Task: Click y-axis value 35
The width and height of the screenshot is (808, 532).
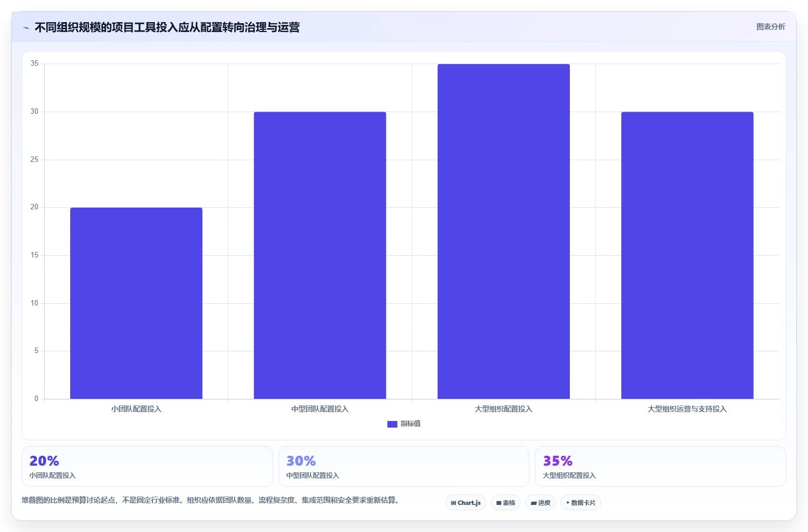Action: coord(34,64)
